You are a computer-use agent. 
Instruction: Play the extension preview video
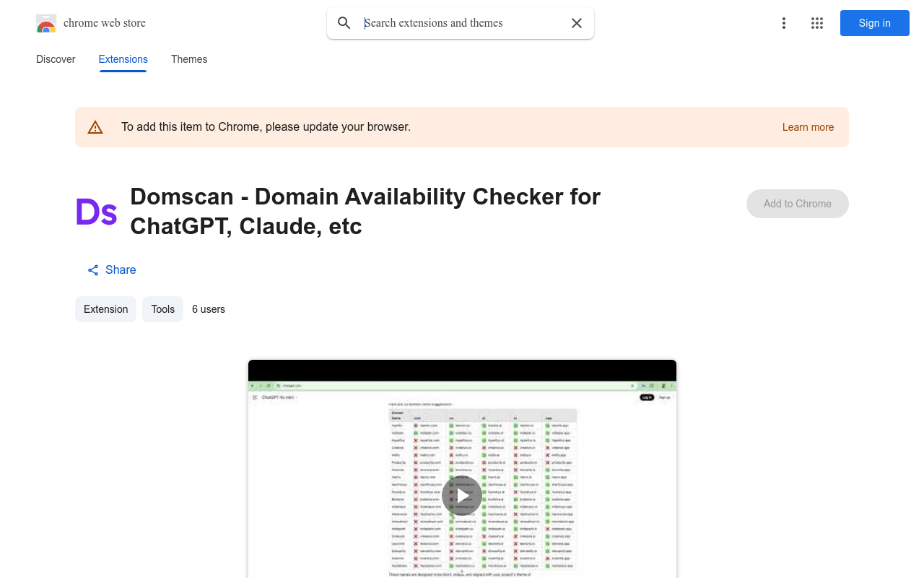pyautogui.click(x=462, y=496)
